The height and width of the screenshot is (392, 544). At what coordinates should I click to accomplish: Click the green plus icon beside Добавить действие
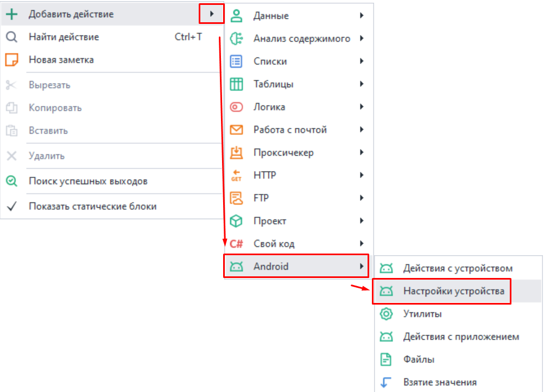(12, 15)
